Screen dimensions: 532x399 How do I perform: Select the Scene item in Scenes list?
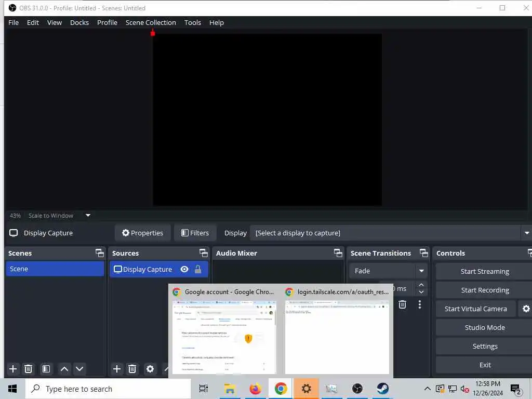55,269
